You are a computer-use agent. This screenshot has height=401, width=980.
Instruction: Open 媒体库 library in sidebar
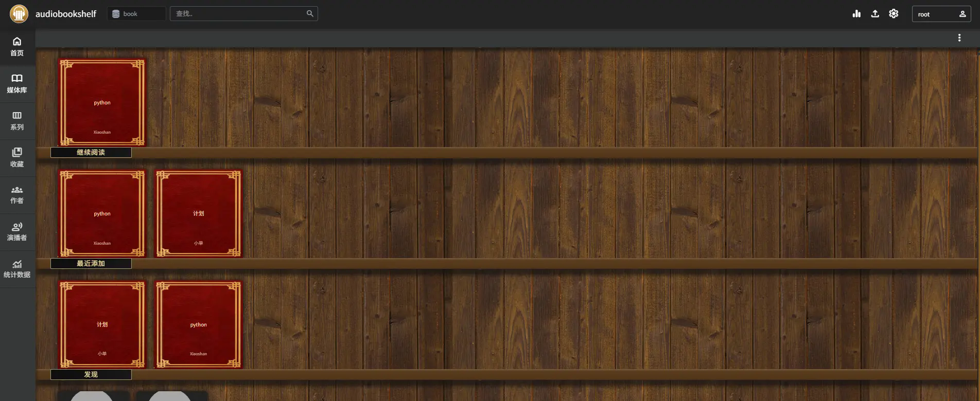17,84
